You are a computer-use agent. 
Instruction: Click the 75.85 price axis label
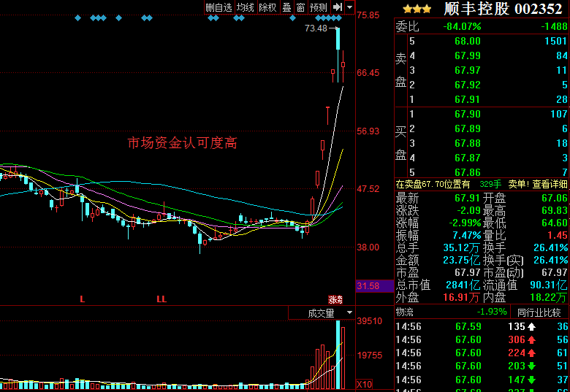(368, 15)
